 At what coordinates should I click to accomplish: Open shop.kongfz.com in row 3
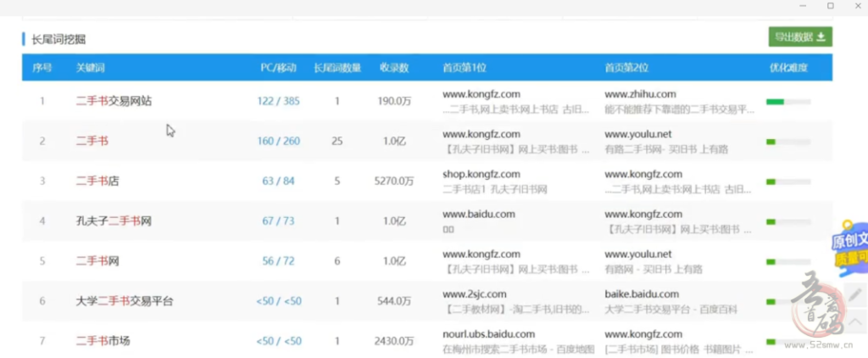[481, 174]
